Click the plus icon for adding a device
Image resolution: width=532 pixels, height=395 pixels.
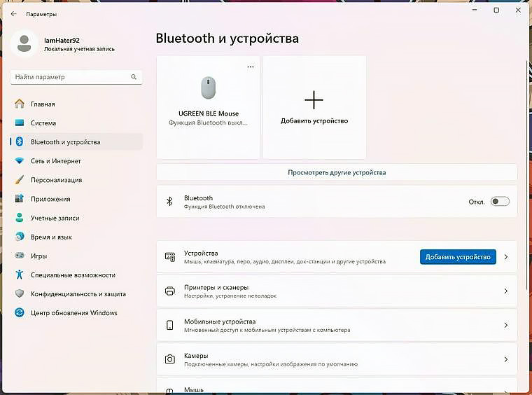(x=314, y=100)
